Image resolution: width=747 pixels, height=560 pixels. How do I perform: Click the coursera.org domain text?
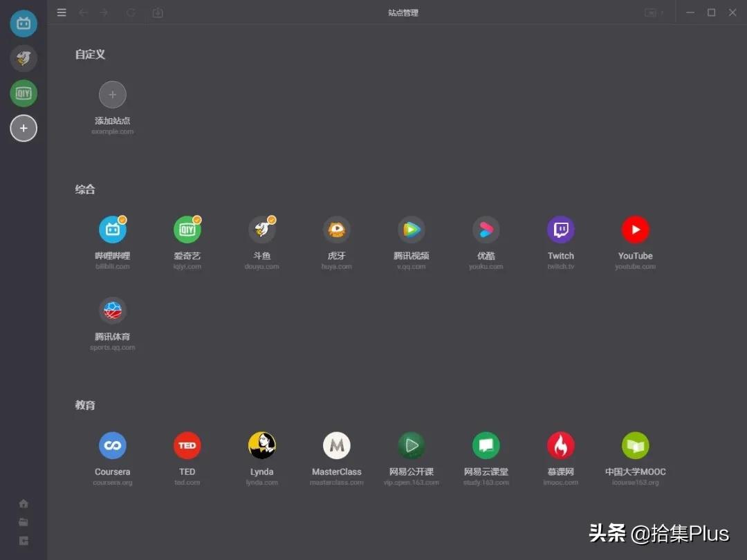tap(113, 483)
